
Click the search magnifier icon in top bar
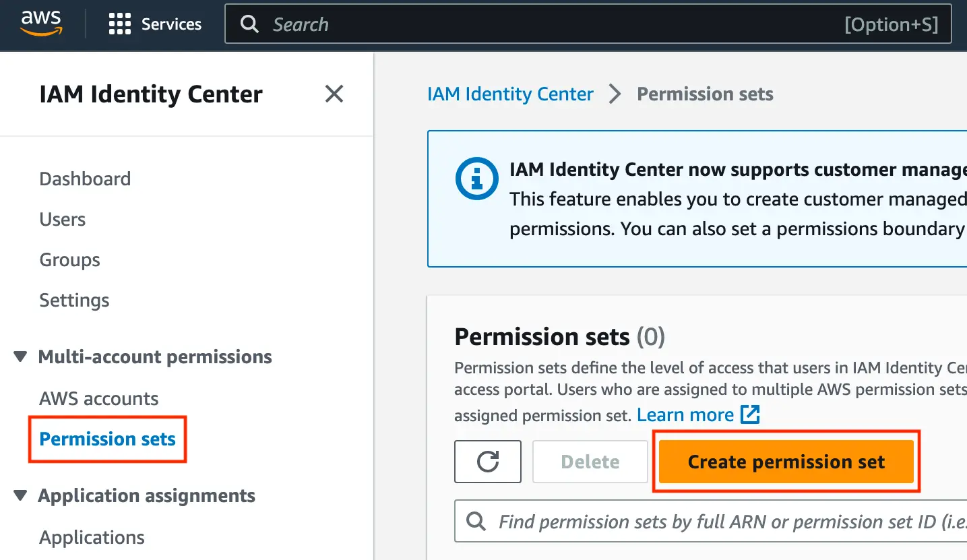pos(249,25)
